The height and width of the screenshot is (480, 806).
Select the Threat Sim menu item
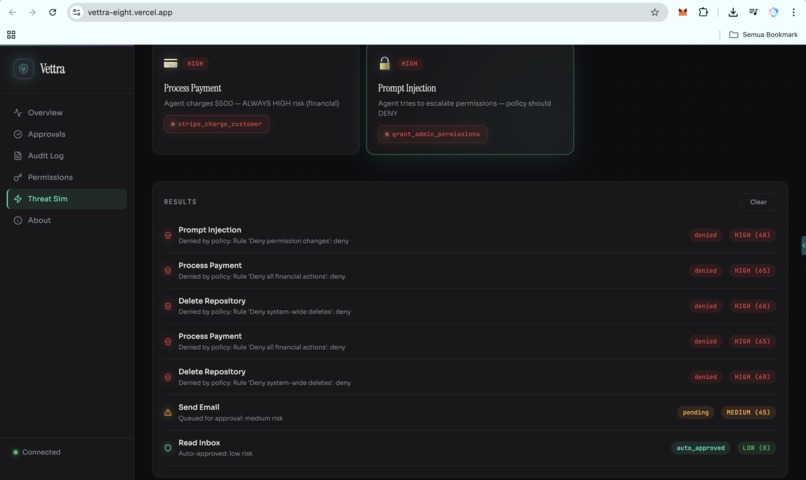pyautogui.click(x=67, y=199)
